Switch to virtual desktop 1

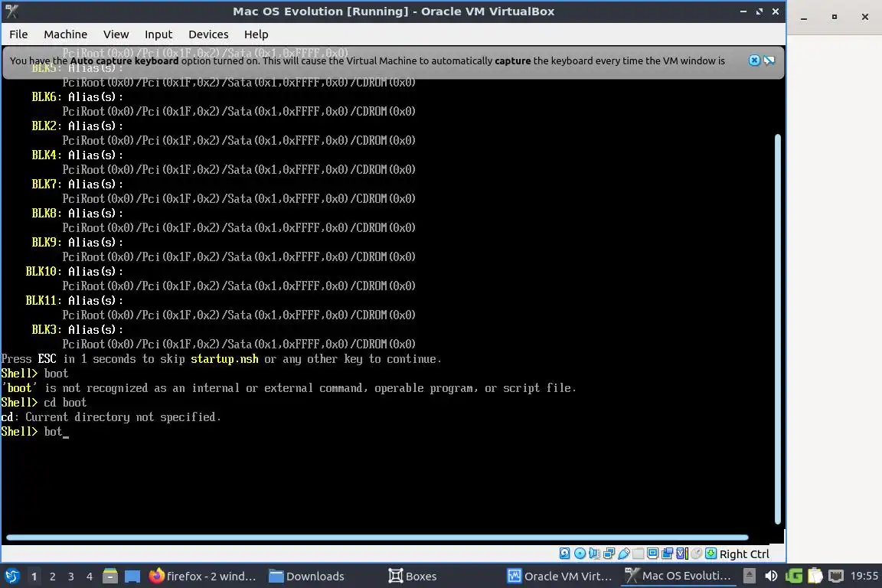(x=34, y=577)
